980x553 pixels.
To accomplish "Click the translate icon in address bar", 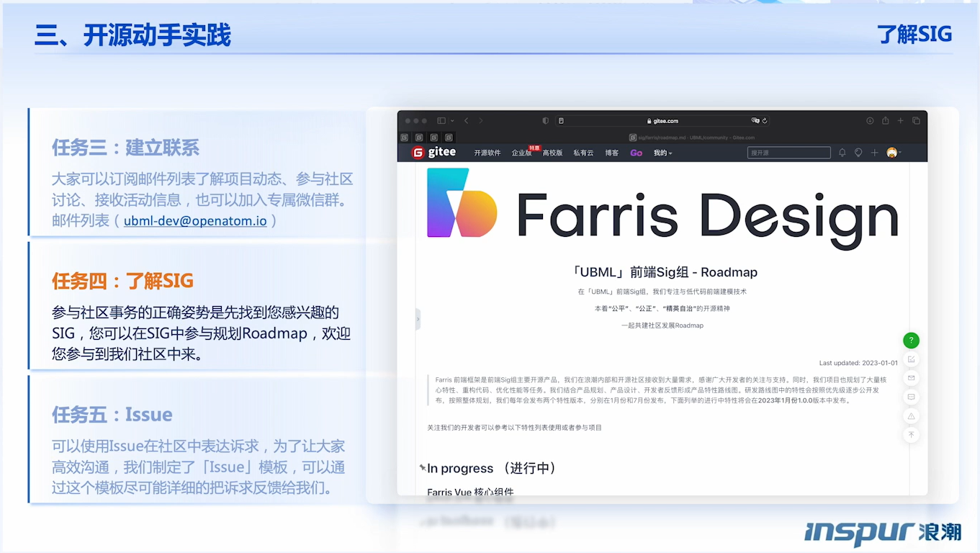I will tap(755, 121).
